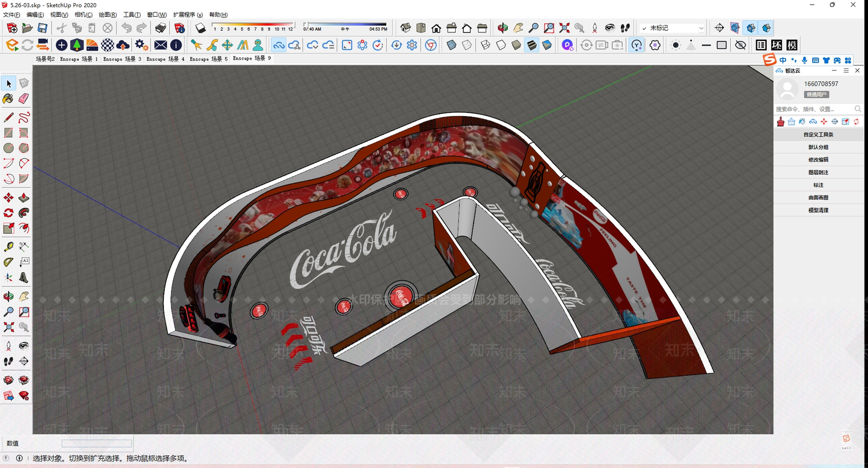Click the Undo arrow in top toolbar
The height and width of the screenshot is (468, 868).
(126, 28)
